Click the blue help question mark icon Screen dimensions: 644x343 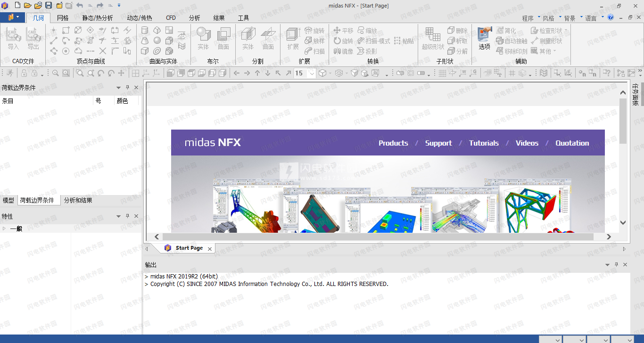(x=611, y=17)
